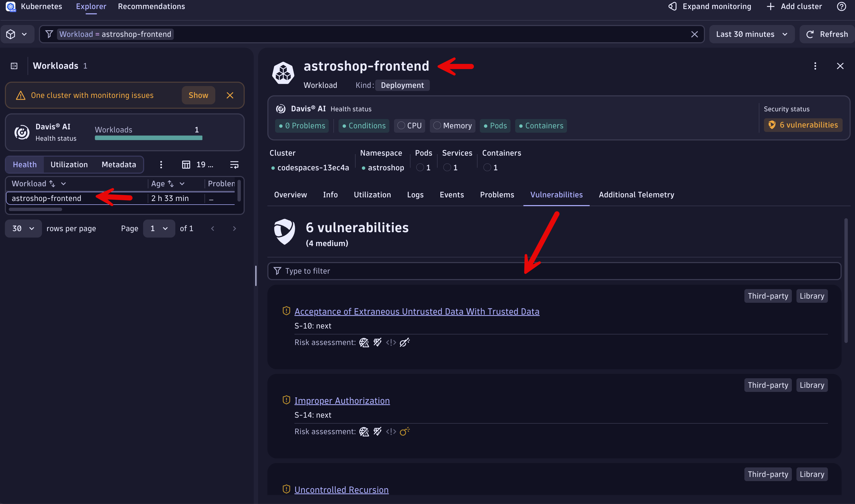Click the refresh circular arrow icon
855x504 pixels.
click(810, 34)
